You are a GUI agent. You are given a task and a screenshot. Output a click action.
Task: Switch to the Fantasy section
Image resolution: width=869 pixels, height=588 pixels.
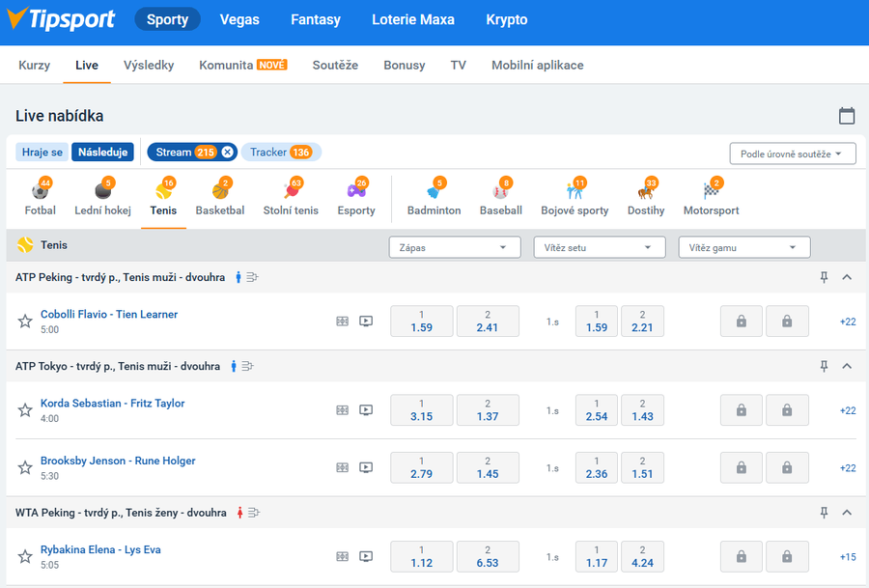click(x=316, y=19)
